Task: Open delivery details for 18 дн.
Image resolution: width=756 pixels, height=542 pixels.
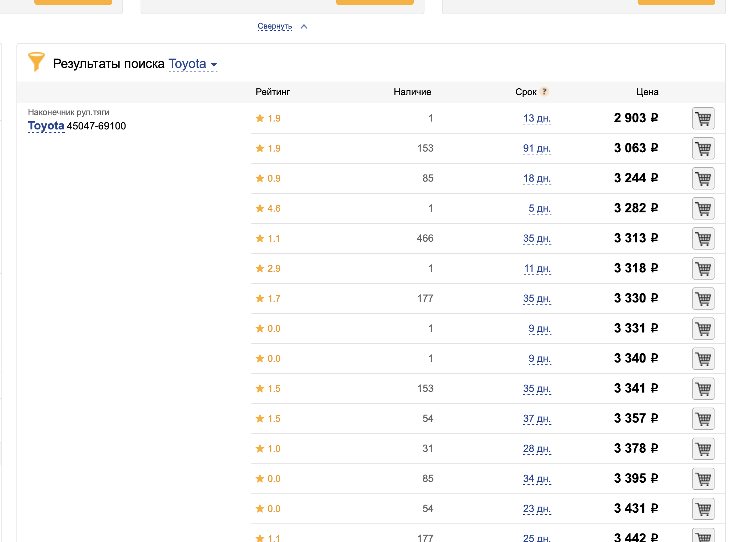Action: coord(537,178)
